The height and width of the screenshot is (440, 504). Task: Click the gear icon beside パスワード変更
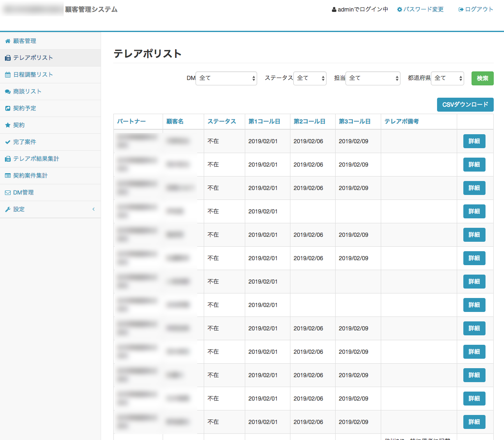point(399,9)
